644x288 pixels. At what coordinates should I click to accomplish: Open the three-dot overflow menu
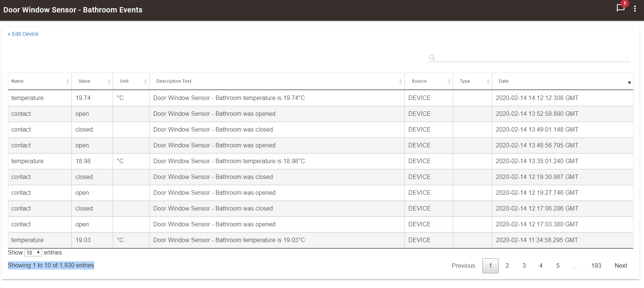point(635,9)
